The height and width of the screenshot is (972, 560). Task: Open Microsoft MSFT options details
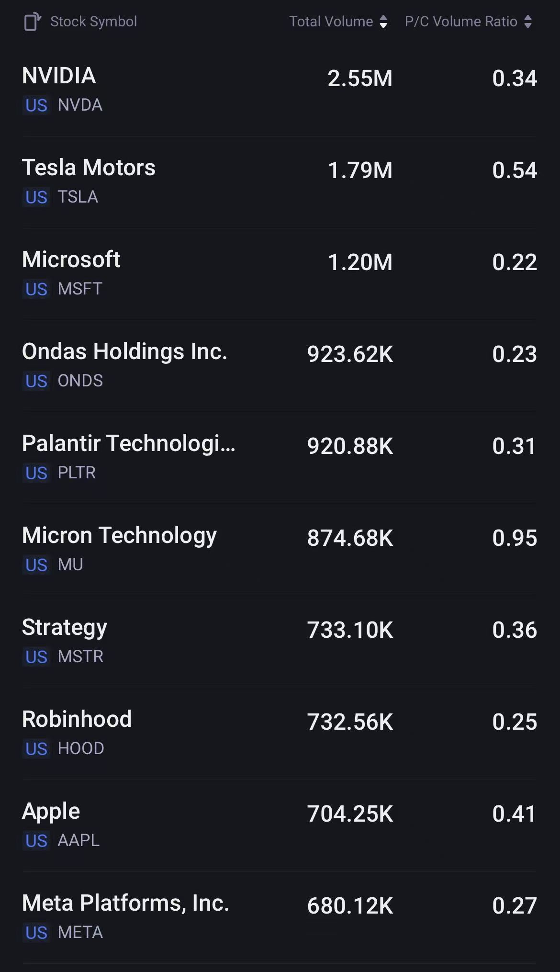pyautogui.click(x=280, y=274)
